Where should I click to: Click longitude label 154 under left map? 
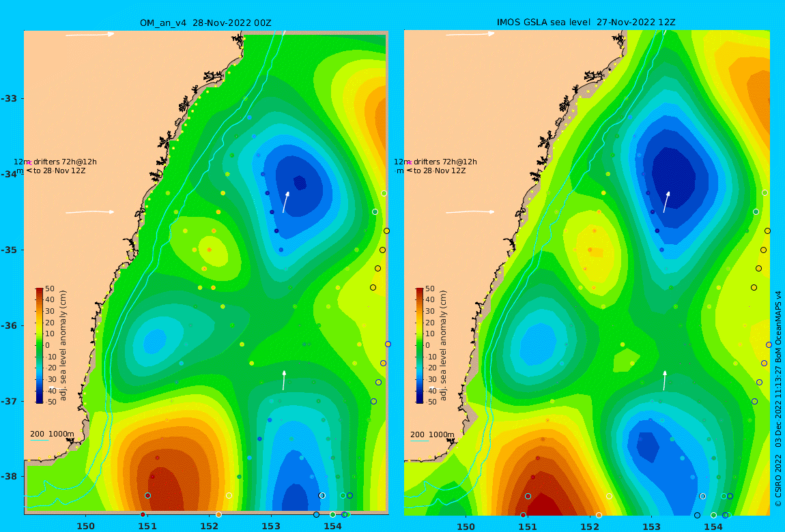click(333, 526)
